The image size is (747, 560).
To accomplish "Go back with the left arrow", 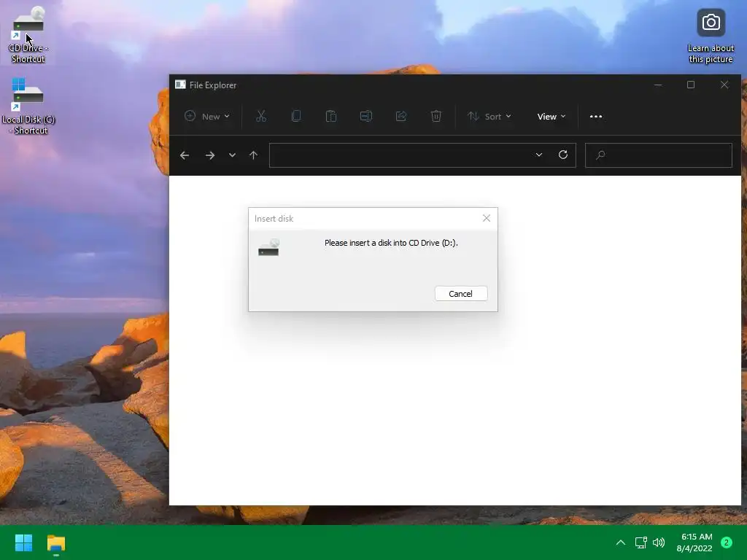I will 185,155.
